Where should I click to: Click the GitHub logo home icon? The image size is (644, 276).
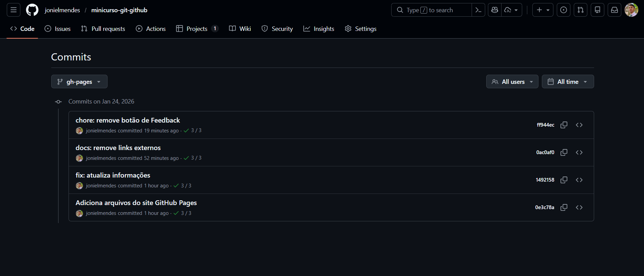click(x=32, y=10)
